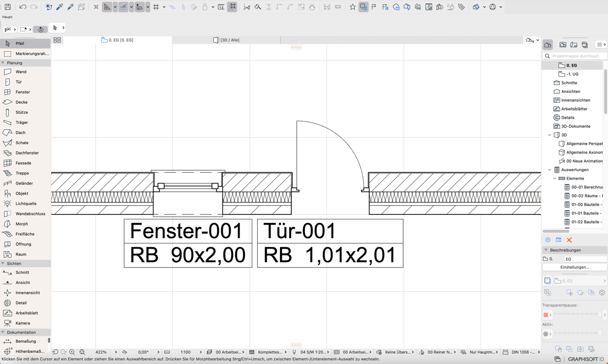Collapse the Sichten toolbox section
This screenshot has width=608, height=364.
coord(3,264)
